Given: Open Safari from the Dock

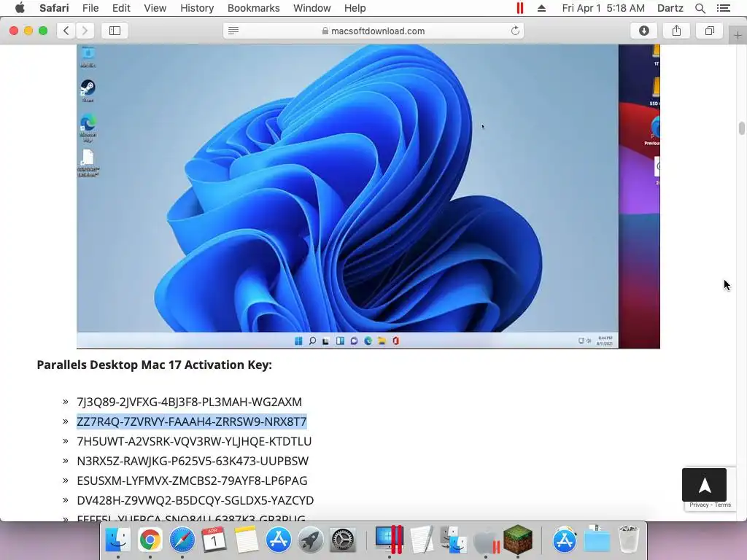Looking at the screenshot, I should pos(182,540).
